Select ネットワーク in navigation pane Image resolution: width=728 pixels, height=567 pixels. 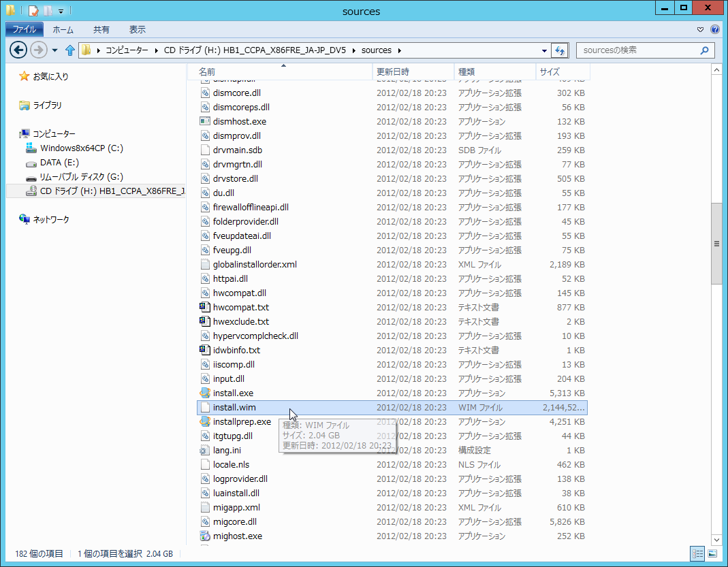coord(51,219)
